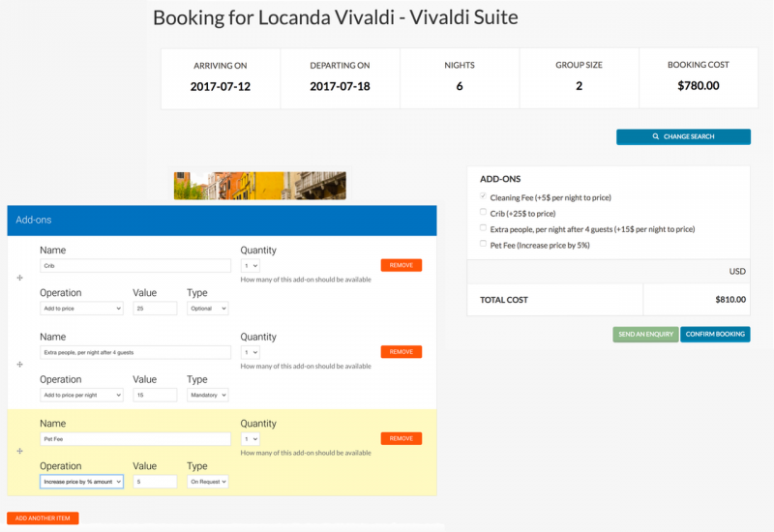Open the Pet Fee type dropdown 'On Request'
The width and height of the screenshot is (774, 532).
pyautogui.click(x=207, y=482)
